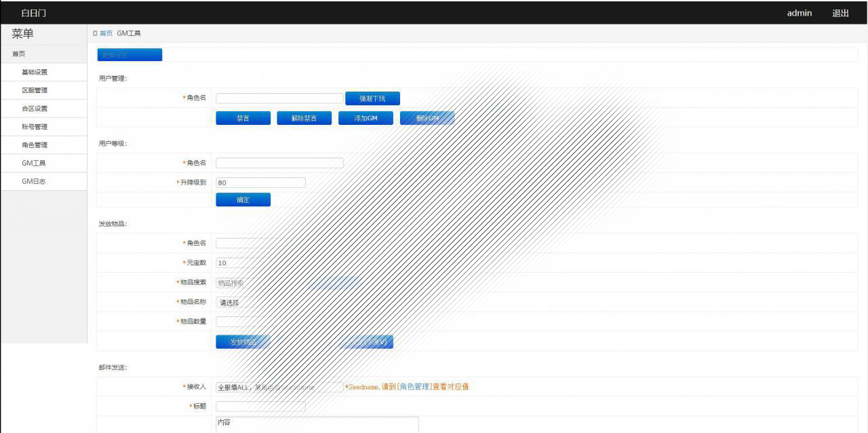Screen dimensions: 868x433
Task: Click the 元宝数 field label
Action: coord(196,263)
